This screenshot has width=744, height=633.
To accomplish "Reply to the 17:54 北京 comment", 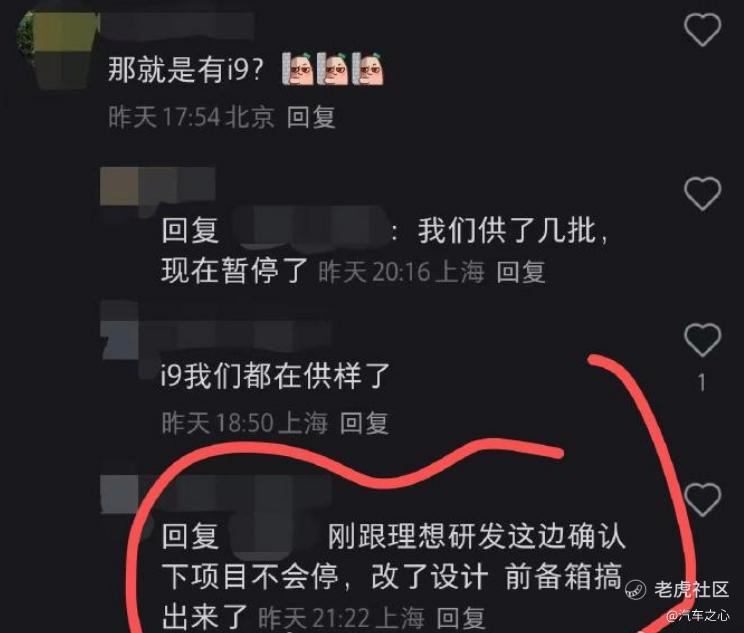I will pos(311,117).
